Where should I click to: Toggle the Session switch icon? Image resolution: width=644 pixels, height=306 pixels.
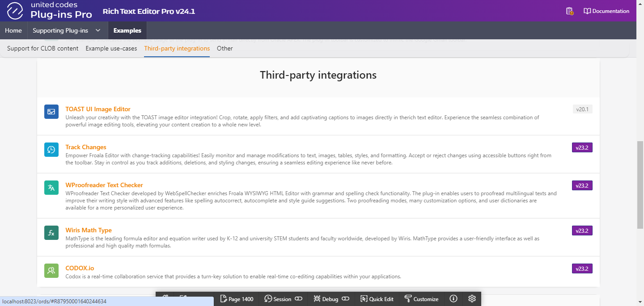[298, 299]
